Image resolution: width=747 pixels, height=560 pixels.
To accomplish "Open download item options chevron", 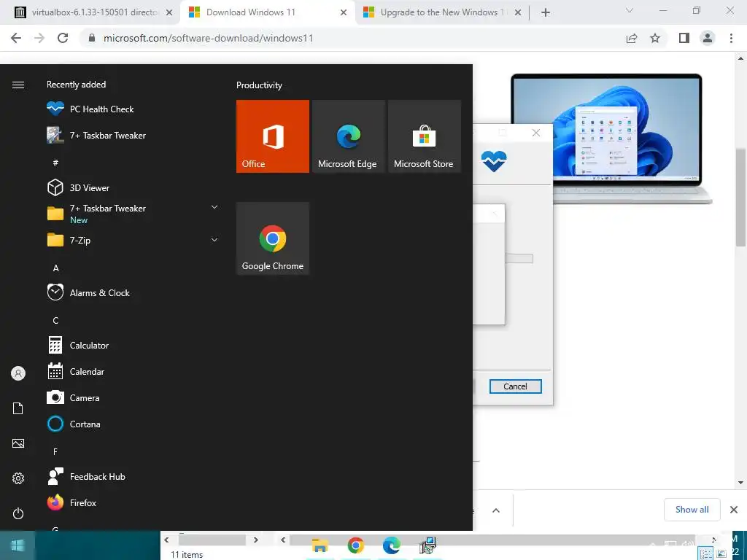I will coord(496,510).
